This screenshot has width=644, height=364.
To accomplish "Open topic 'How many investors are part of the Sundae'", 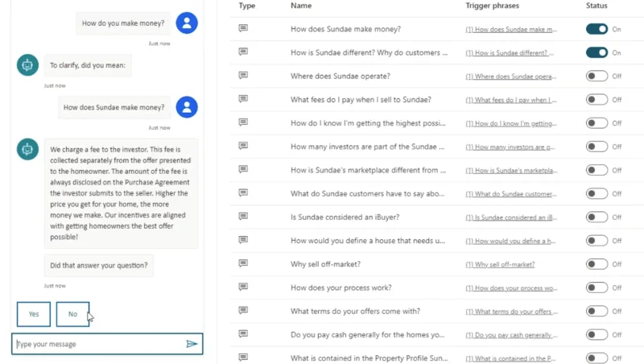I will coord(368,147).
